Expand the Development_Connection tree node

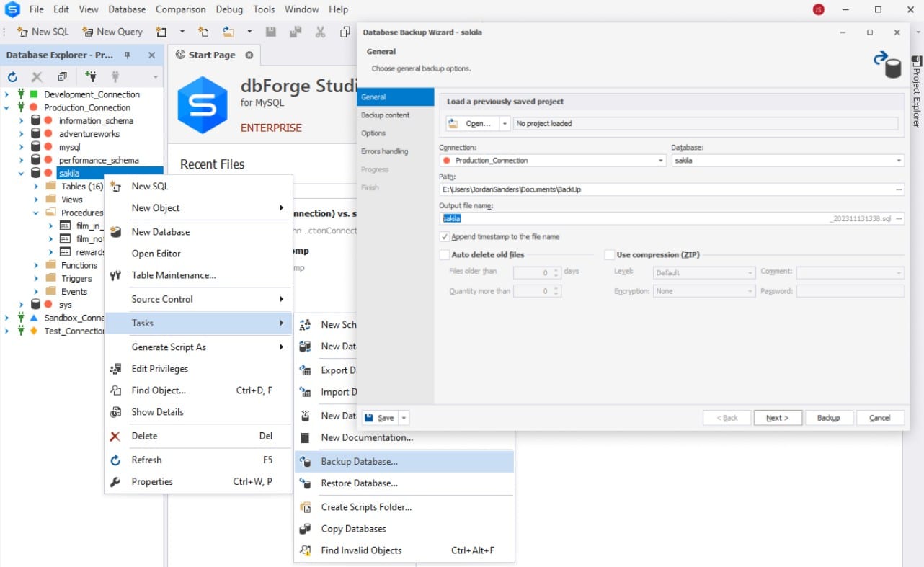pyautogui.click(x=7, y=94)
